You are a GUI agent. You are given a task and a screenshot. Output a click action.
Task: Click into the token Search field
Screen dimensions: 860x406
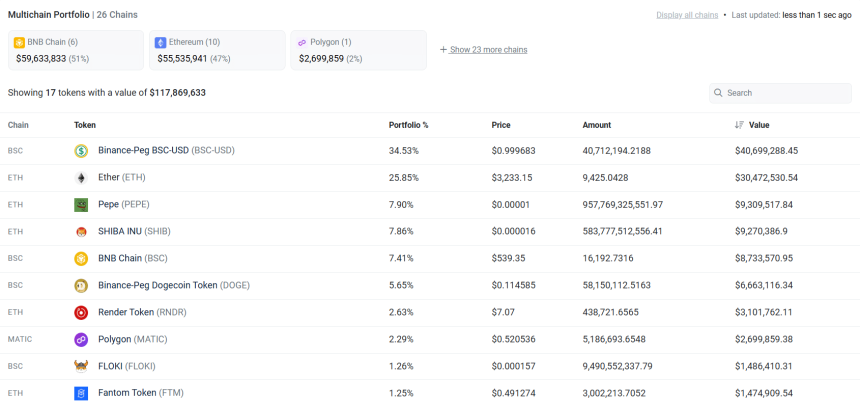785,93
